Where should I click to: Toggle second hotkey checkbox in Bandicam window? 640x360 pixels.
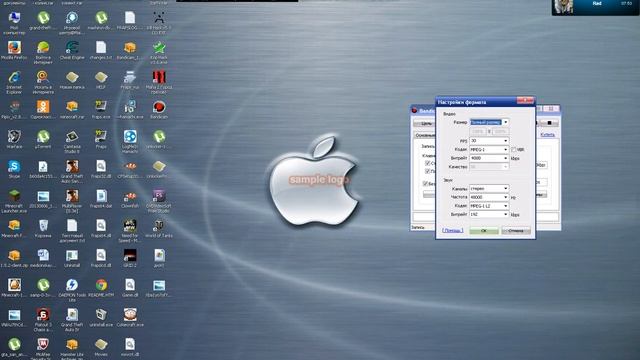pyautogui.click(x=427, y=171)
